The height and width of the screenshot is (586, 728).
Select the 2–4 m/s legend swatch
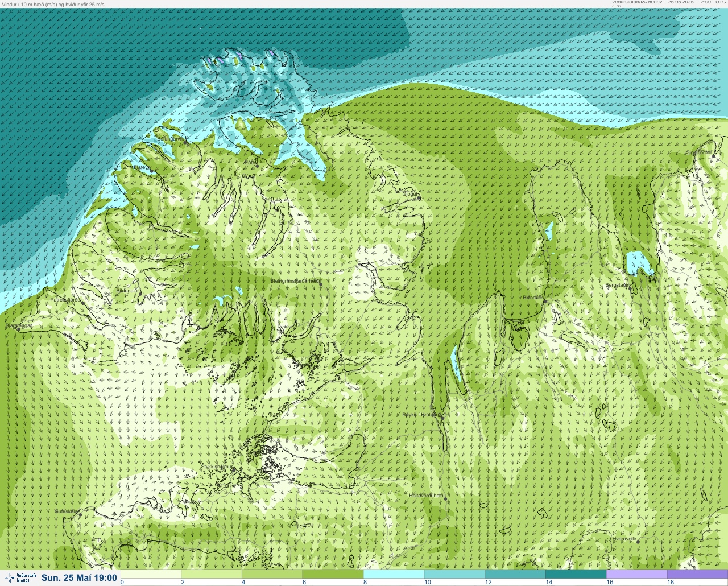click(212, 574)
